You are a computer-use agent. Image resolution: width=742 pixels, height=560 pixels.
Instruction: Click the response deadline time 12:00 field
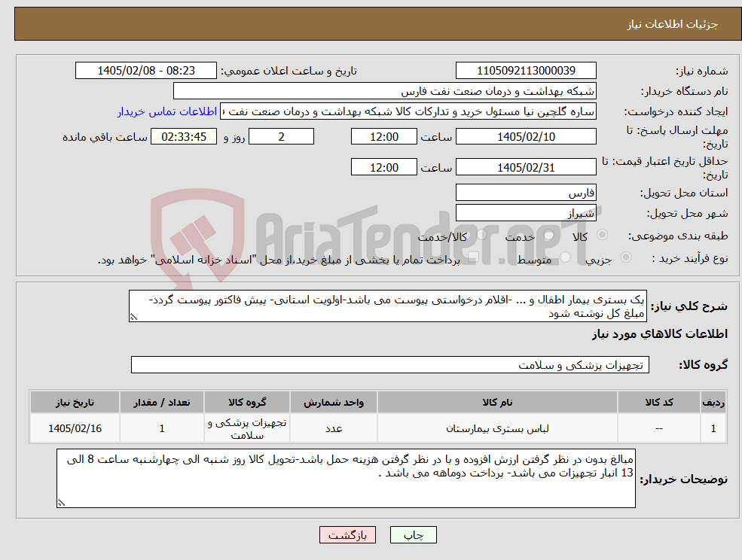coord(383,137)
